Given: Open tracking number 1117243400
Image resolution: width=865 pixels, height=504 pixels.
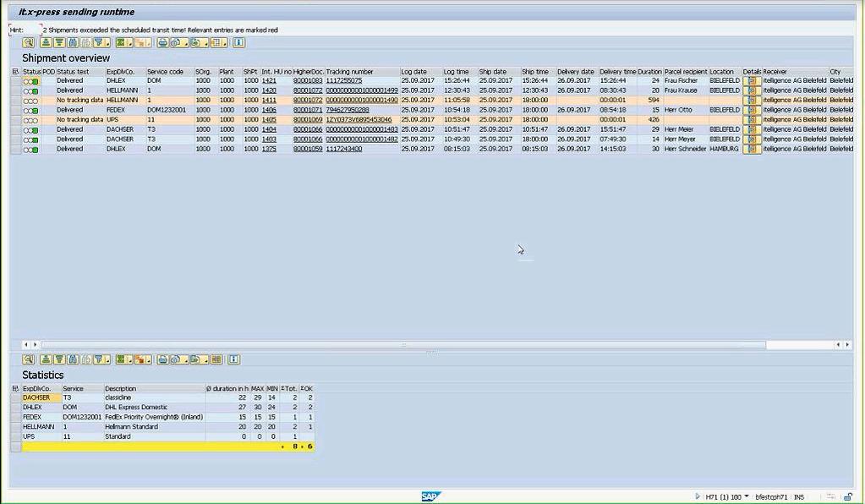Looking at the screenshot, I should 343,149.
